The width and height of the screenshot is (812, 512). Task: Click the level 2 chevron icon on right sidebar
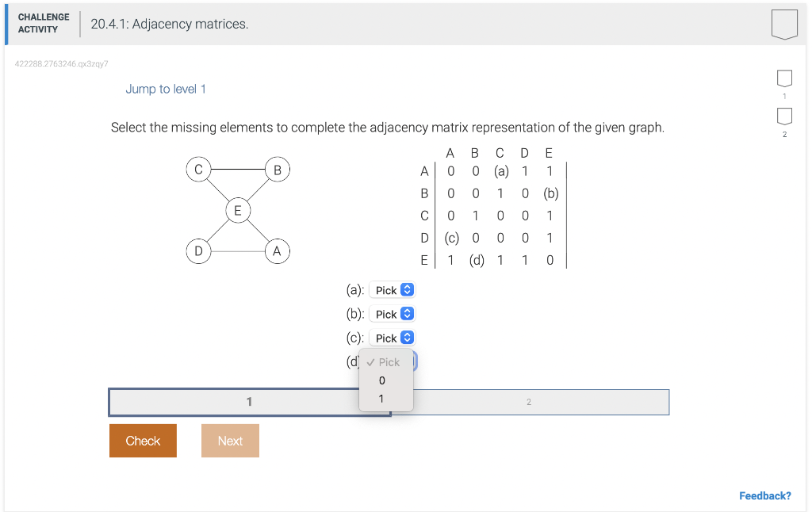click(784, 117)
